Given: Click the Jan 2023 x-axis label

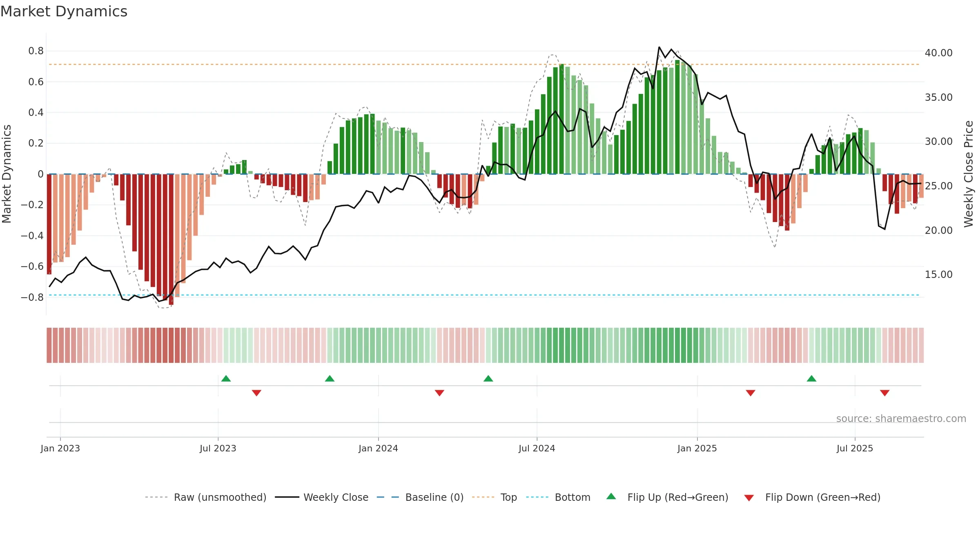Looking at the screenshot, I should click(60, 448).
